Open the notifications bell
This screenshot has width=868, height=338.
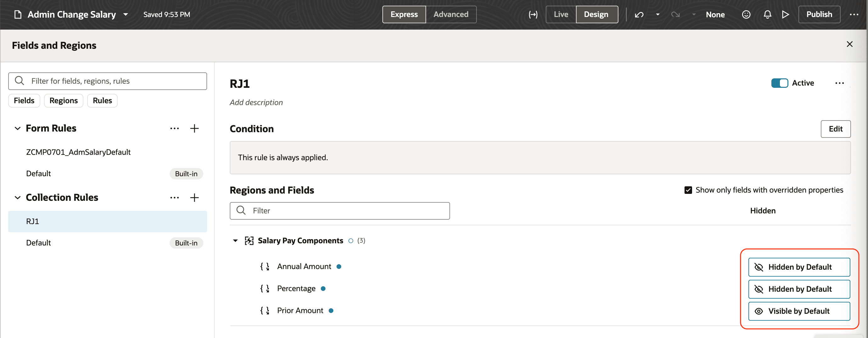pos(767,14)
